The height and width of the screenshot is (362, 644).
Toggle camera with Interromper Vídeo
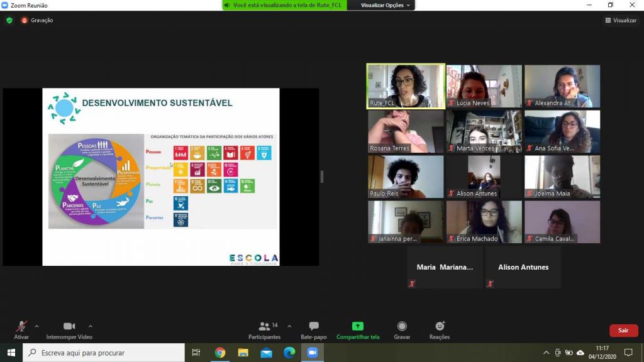point(69,330)
